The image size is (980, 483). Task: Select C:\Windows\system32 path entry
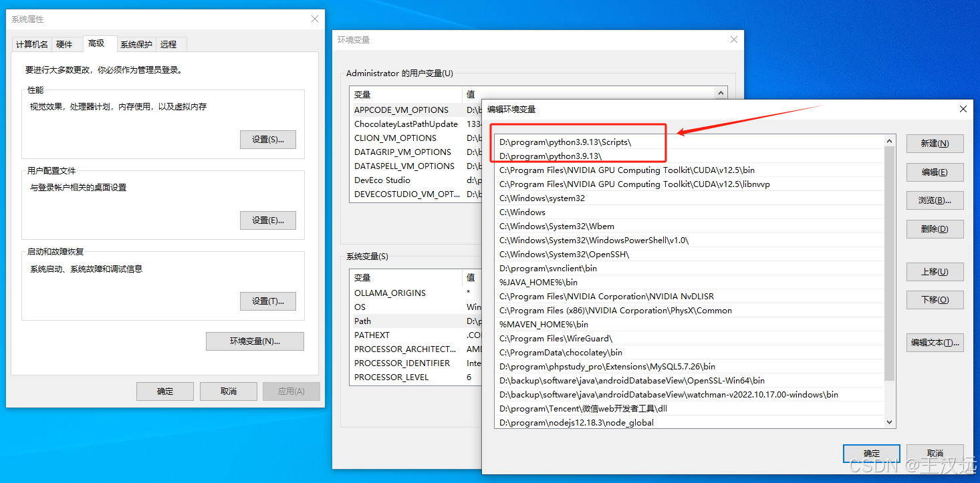pyautogui.click(x=689, y=198)
